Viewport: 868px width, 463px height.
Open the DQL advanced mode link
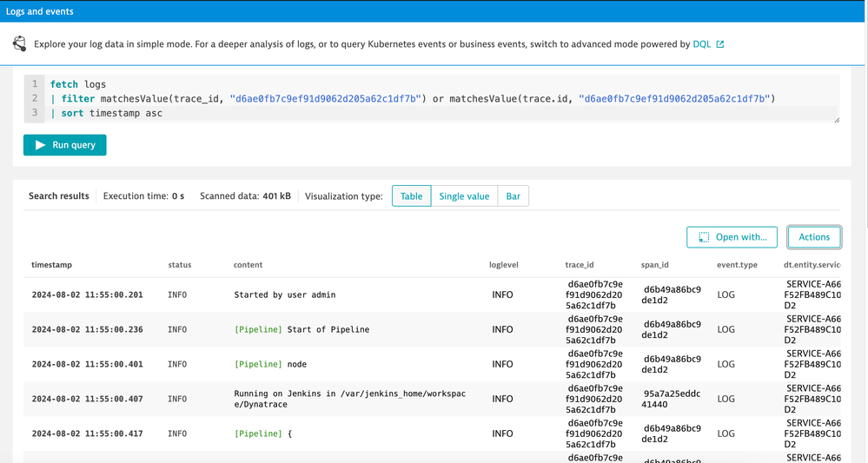[701, 44]
